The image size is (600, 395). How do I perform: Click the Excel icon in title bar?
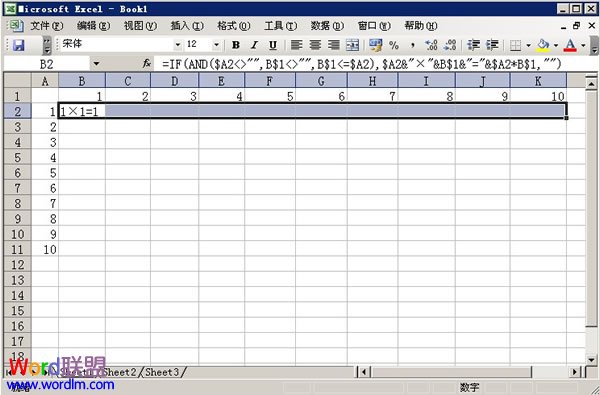pos(10,8)
